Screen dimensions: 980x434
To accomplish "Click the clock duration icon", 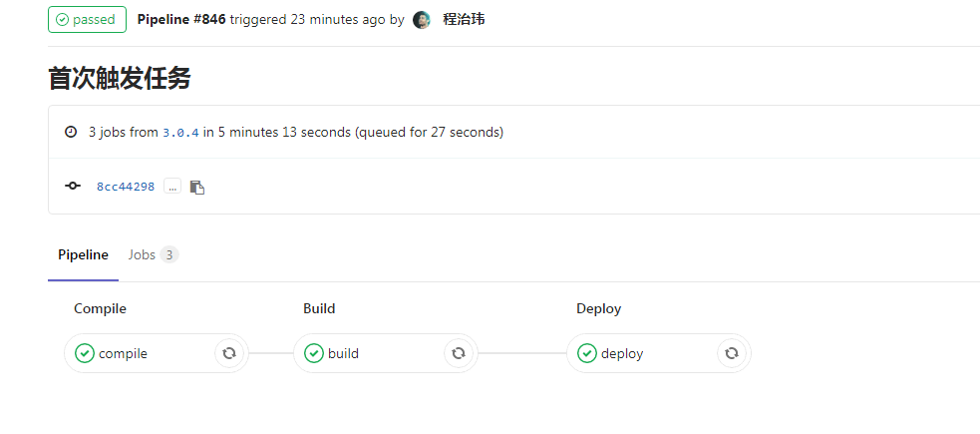I will [x=71, y=132].
